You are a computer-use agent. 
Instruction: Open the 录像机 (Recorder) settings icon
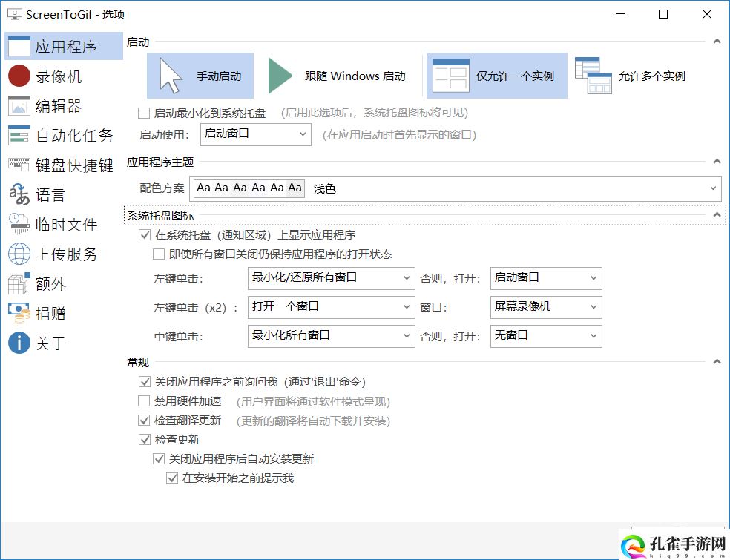[x=19, y=76]
